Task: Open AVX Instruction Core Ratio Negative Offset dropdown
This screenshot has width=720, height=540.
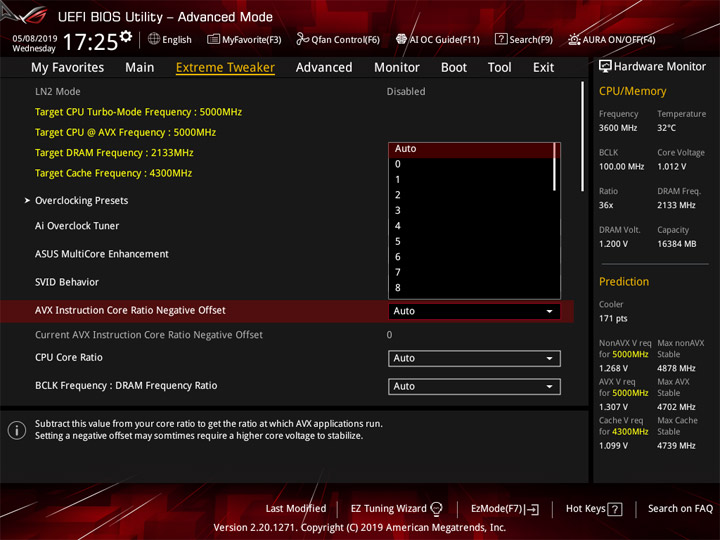Action: (474, 311)
